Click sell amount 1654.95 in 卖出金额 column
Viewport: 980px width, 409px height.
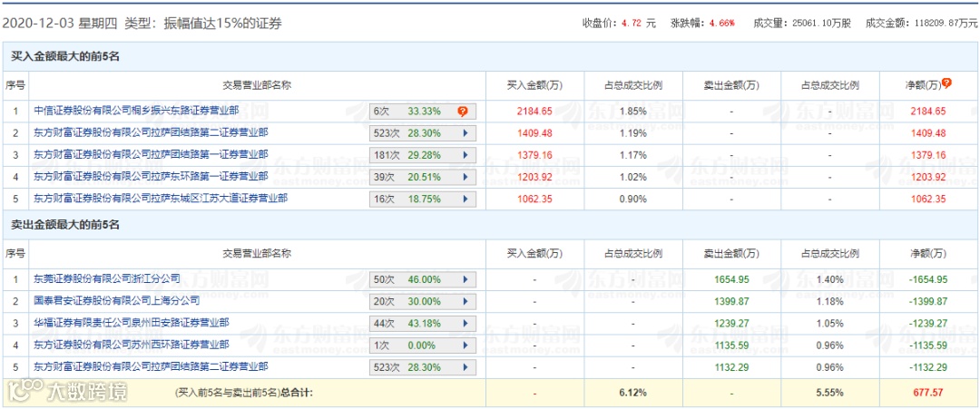click(730, 279)
